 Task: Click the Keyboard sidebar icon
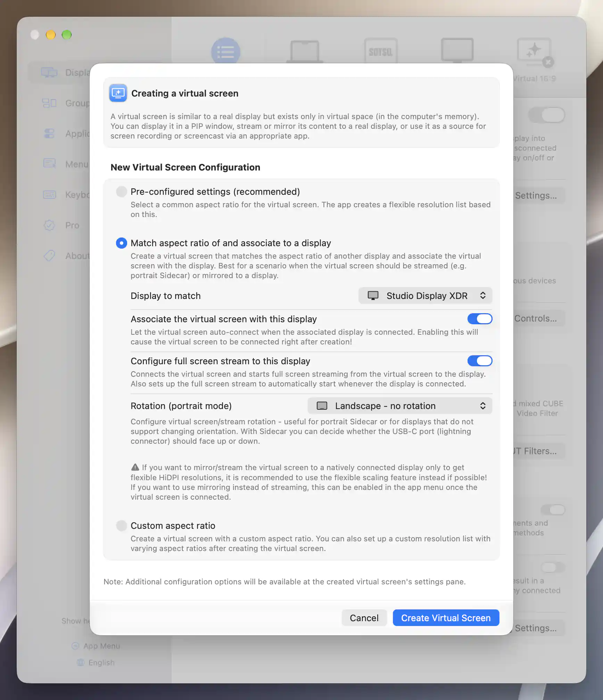[49, 195]
